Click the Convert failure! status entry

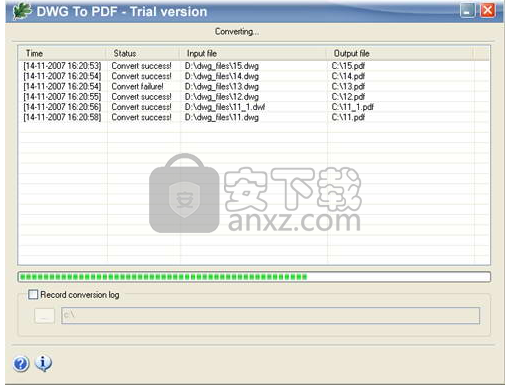point(137,86)
